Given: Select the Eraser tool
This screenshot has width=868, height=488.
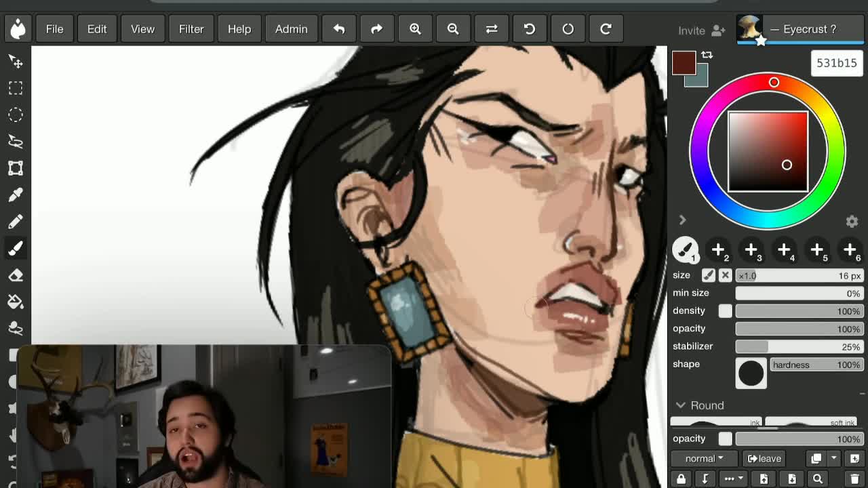Looking at the screenshot, I should coord(16,275).
